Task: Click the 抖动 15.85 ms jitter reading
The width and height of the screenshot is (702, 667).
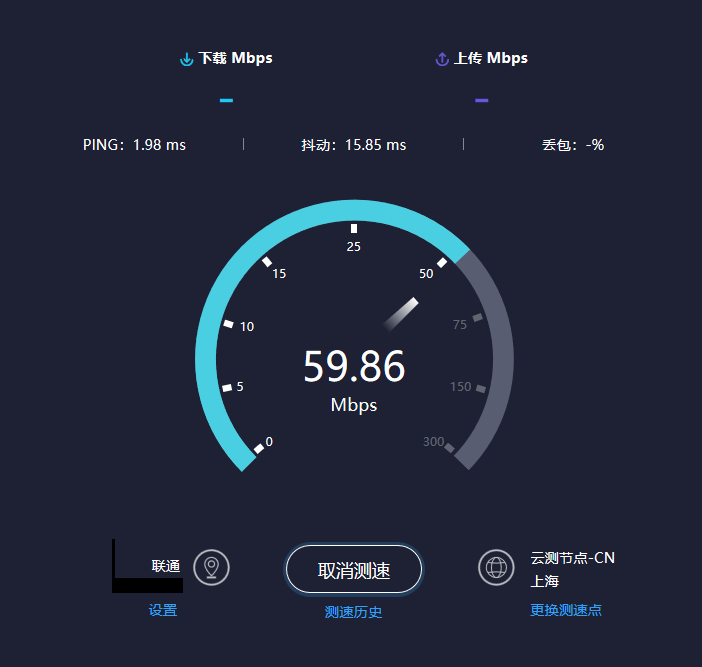Action: click(x=354, y=145)
